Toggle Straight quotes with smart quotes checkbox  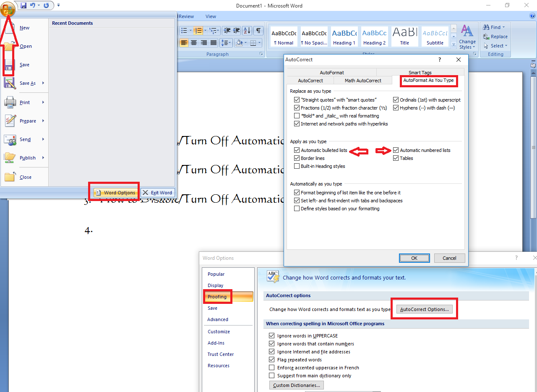pyautogui.click(x=297, y=100)
